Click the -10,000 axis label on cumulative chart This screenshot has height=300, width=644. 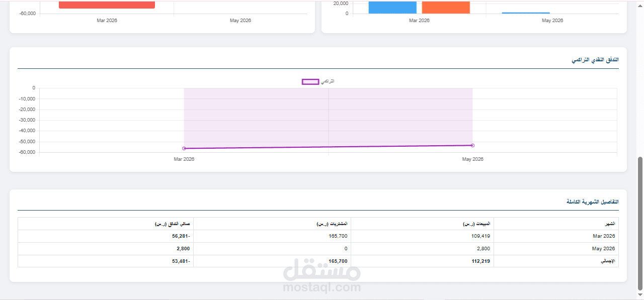click(x=26, y=98)
